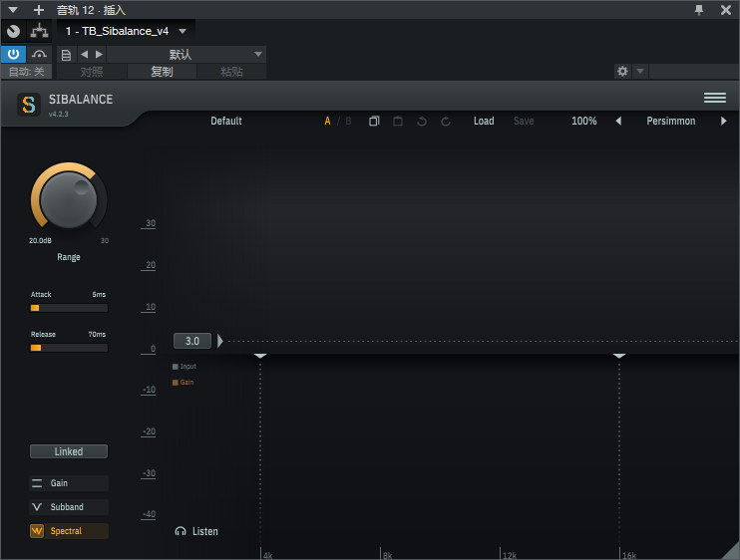Toggle the Linked button
The height and width of the screenshot is (560, 740).
pyautogui.click(x=69, y=451)
